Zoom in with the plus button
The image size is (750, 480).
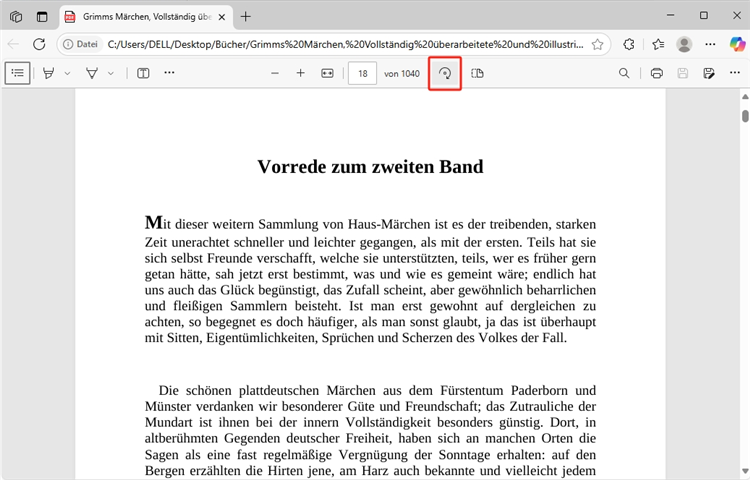300,73
